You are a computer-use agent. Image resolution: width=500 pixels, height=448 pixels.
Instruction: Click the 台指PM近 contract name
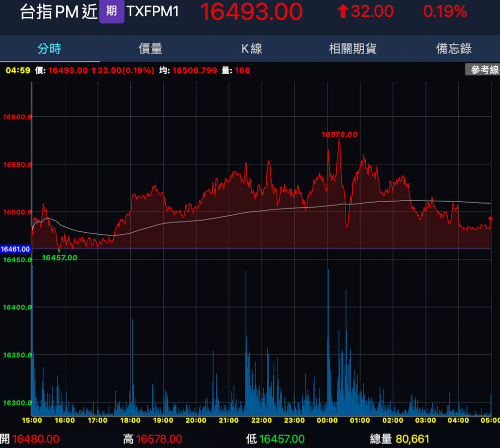59,12
